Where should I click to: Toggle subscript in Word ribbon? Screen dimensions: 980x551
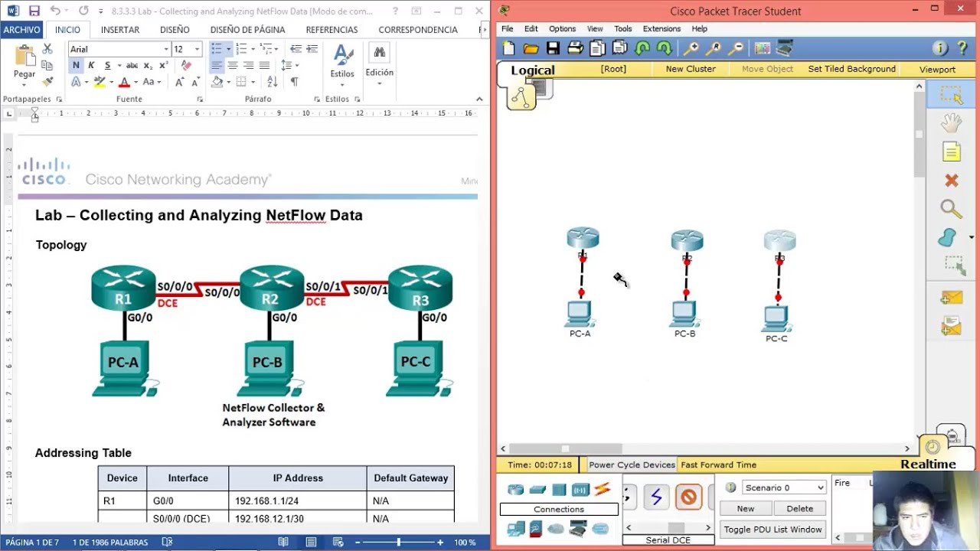[x=148, y=66]
